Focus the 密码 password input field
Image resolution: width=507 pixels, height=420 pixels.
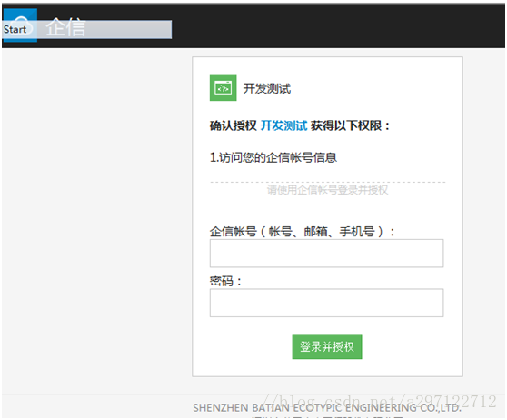pyautogui.click(x=326, y=303)
